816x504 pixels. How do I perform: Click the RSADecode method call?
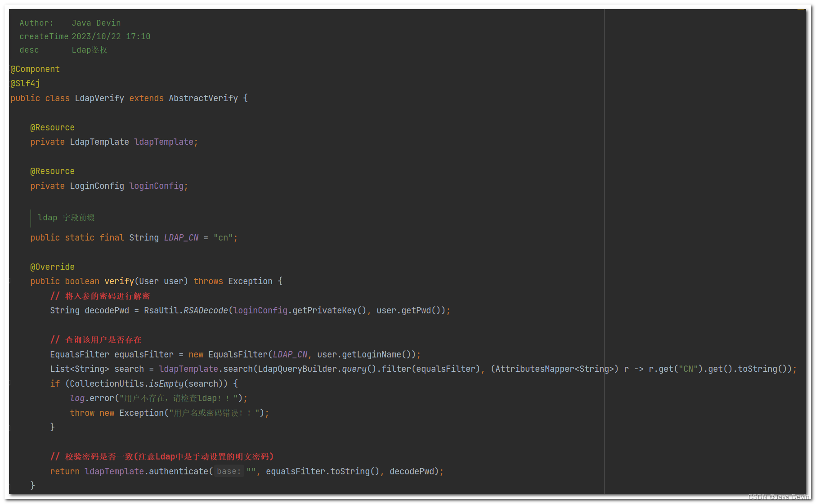point(206,310)
